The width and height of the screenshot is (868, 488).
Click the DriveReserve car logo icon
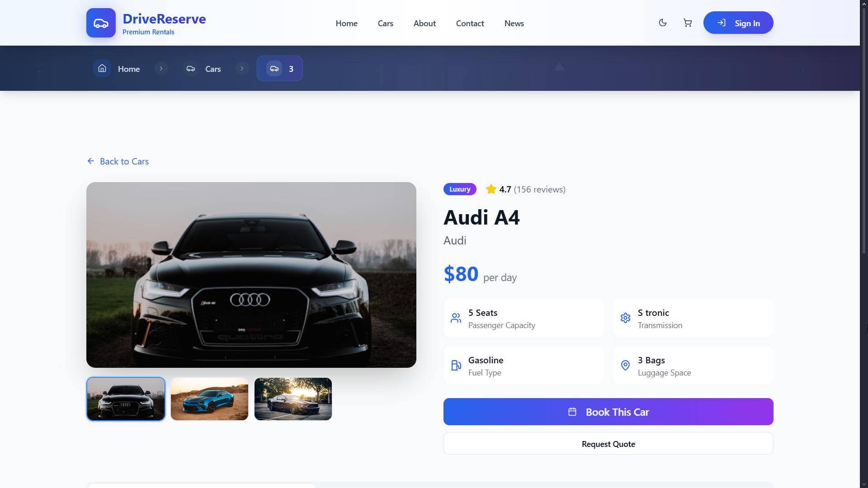click(101, 23)
